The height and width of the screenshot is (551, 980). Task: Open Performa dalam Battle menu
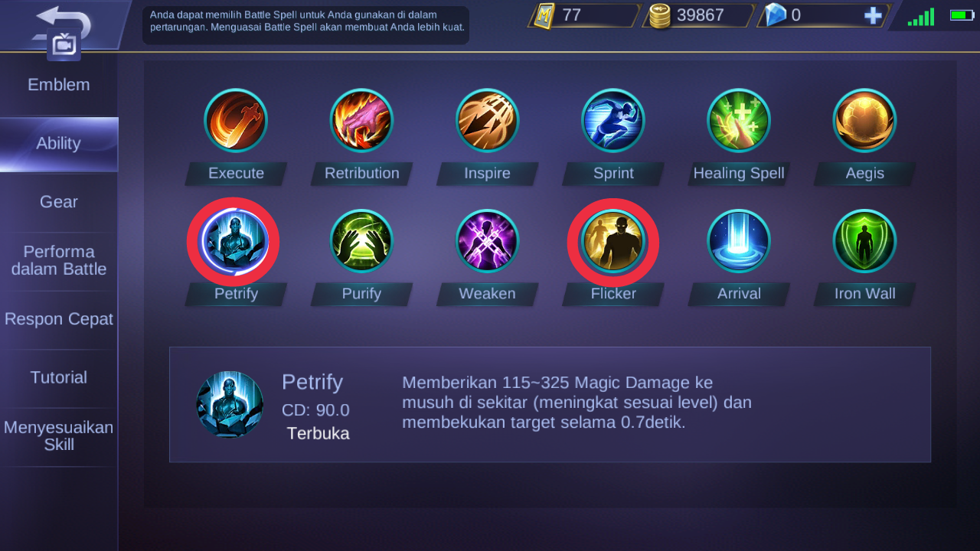(x=59, y=261)
